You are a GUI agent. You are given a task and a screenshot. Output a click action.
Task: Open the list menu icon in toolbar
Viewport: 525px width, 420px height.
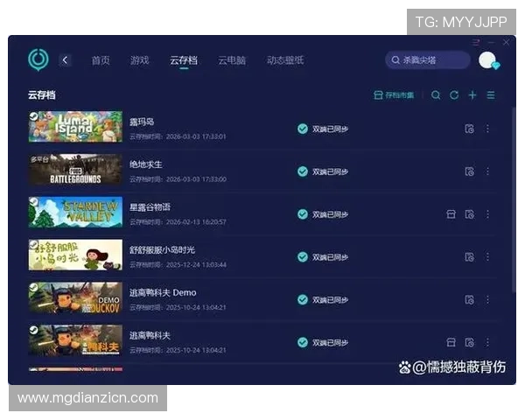(491, 95)
